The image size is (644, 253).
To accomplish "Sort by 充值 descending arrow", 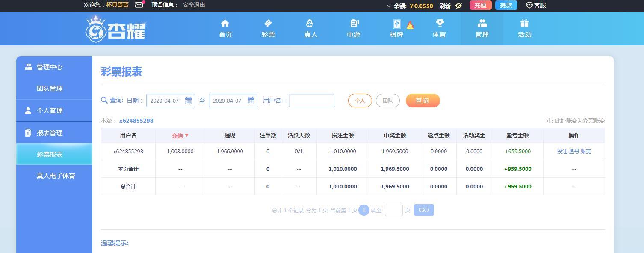I will (x=186, y=135).
